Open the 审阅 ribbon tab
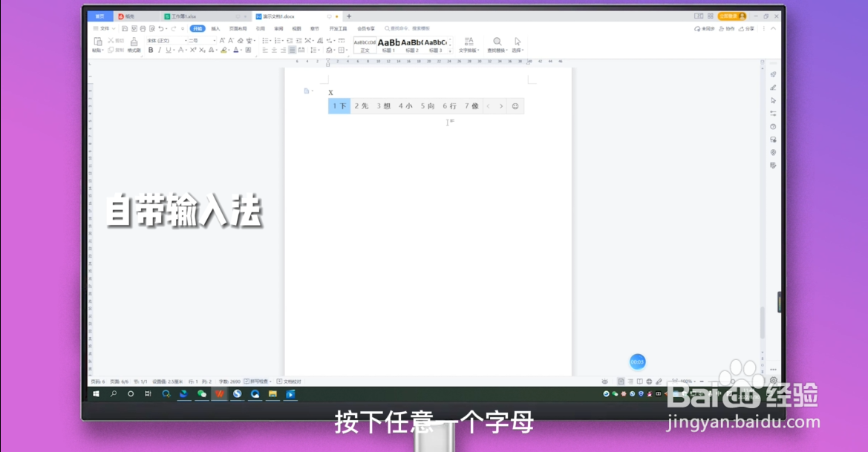Image resolution: width=868 pixels, height=452 pixels. coord(278,29)
